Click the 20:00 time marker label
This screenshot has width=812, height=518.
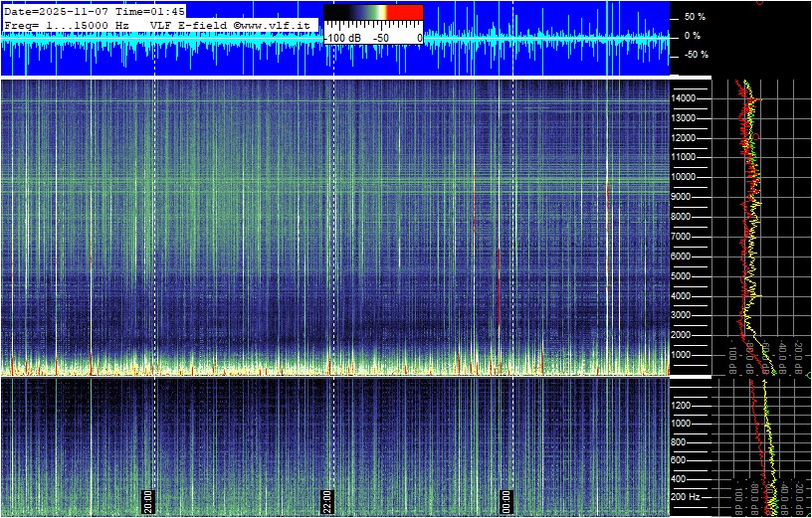tap(148, 501)
